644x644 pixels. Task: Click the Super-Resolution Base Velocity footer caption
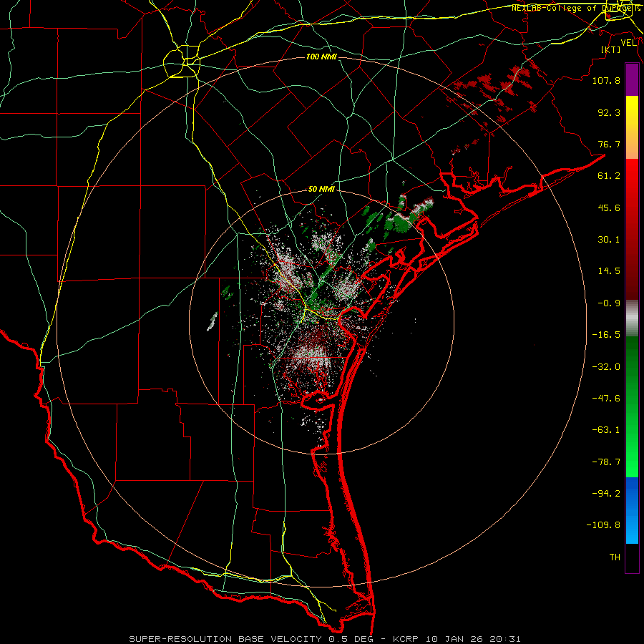[x=325, y=639]
